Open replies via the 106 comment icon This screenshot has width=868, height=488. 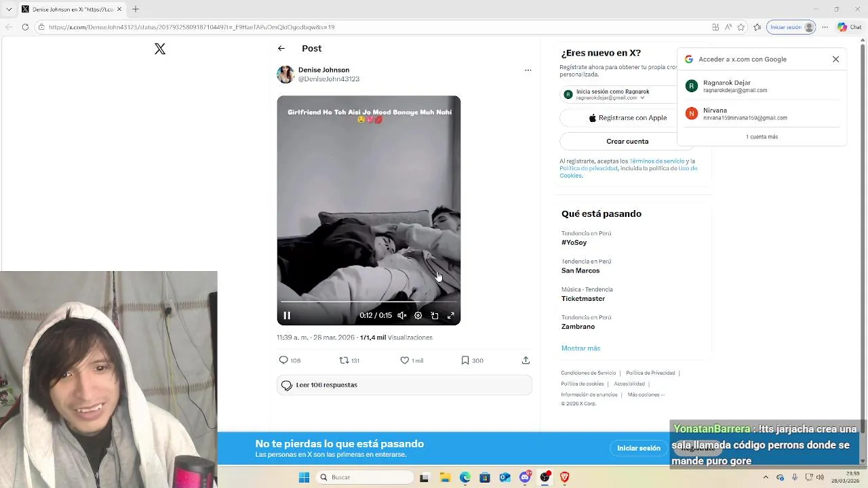tap(290, 361)
